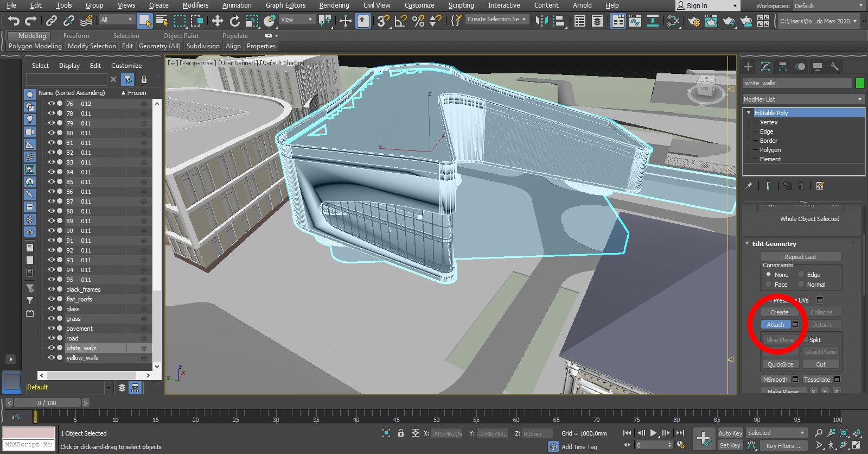Click the Attach button
The width and height of the screenshot is (868, 454).
point(775,325)
